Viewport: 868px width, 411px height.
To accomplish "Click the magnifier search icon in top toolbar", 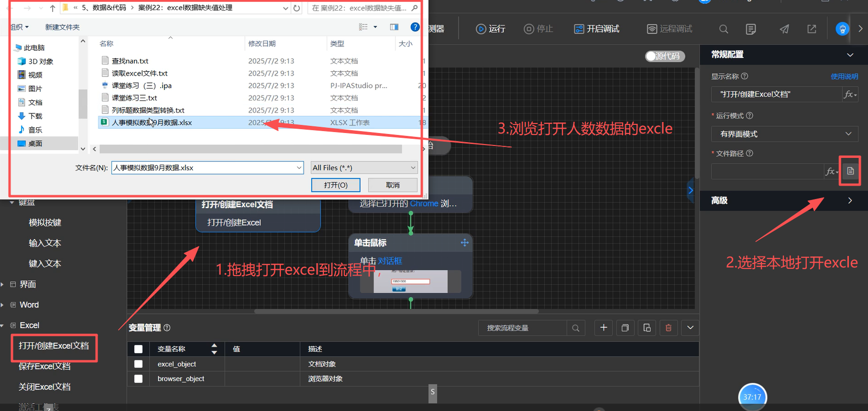I will [x=724, y=29].
